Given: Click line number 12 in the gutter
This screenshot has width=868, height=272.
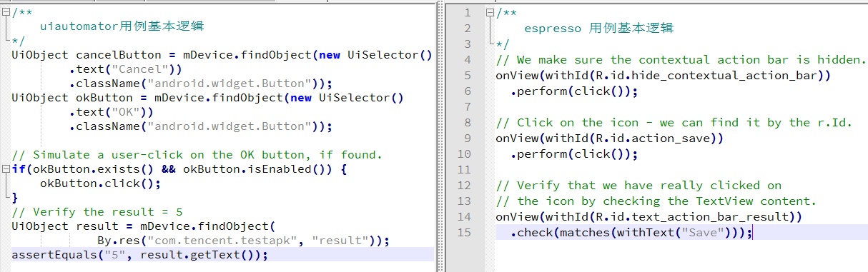Looking at the screenshot, I should [x=465, y=185].
